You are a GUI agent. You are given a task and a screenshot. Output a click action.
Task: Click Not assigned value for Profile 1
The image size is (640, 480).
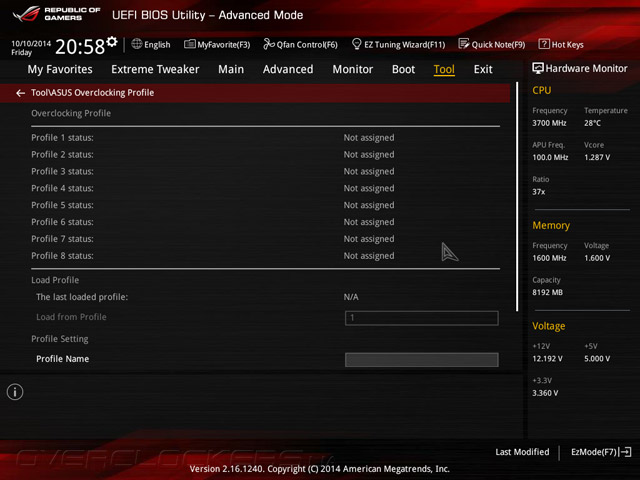tap(369, 138)
